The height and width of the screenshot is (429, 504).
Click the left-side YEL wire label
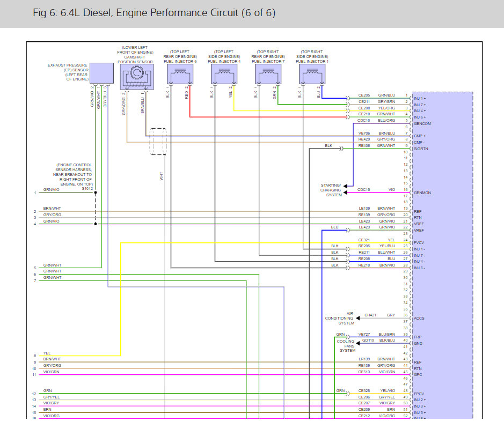[x=47, y=353]
